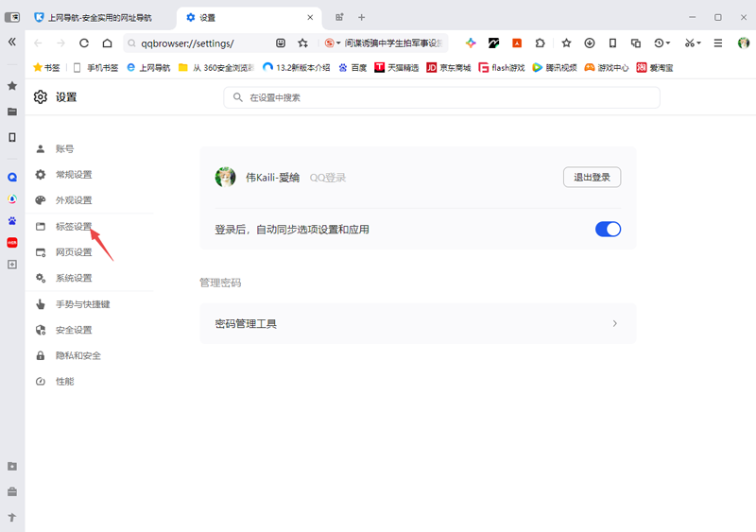The width and height of the screenshot is (756, 532).
Task: Open 腾讯视频 bookmark
Action: [555, 67]
